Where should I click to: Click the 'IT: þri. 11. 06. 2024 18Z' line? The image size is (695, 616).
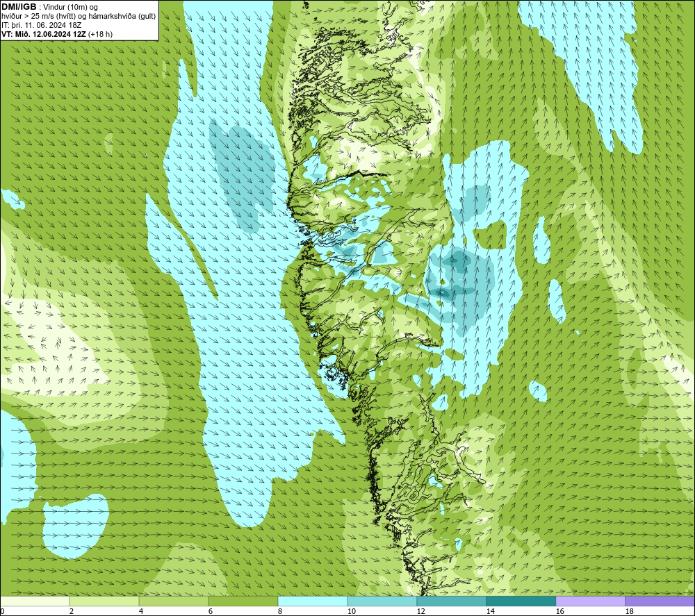(42, 25)
